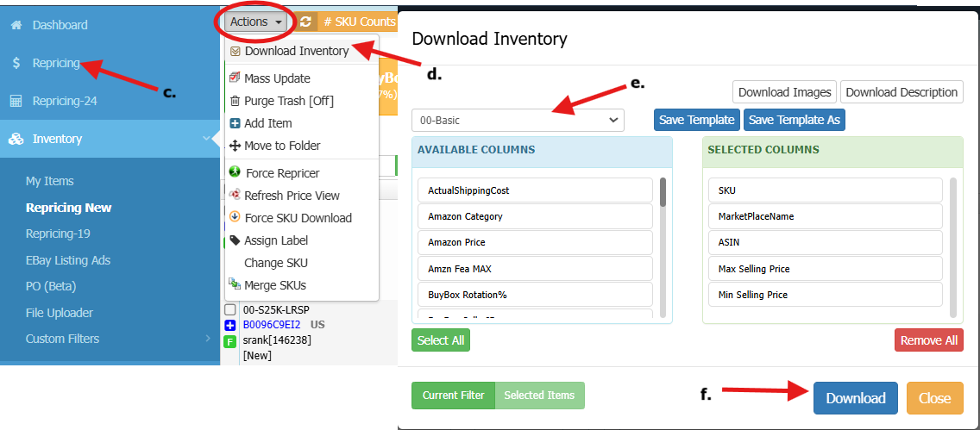The height and width of the screenshot is (430, 980).
Task: Click the refresh icon next to Actions
Action: (x=305, y=22)
